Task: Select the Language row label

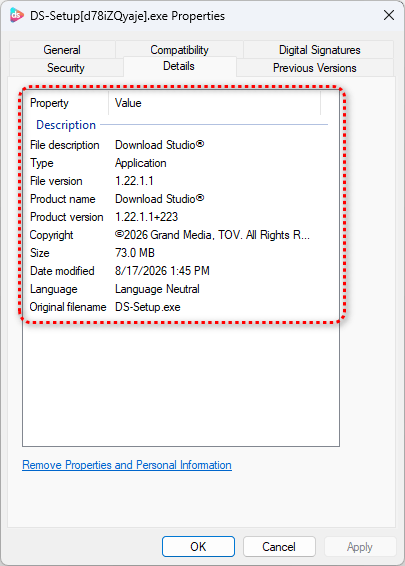Action: 54,289
